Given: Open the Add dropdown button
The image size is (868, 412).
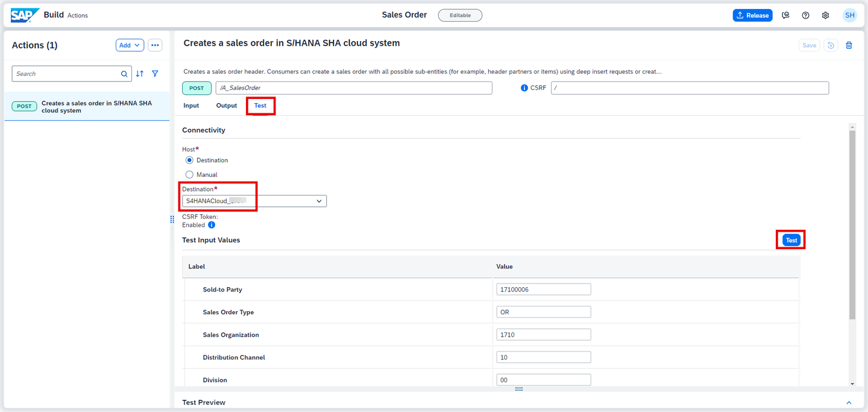Looking at the screenshot, I should click(130, 45).
